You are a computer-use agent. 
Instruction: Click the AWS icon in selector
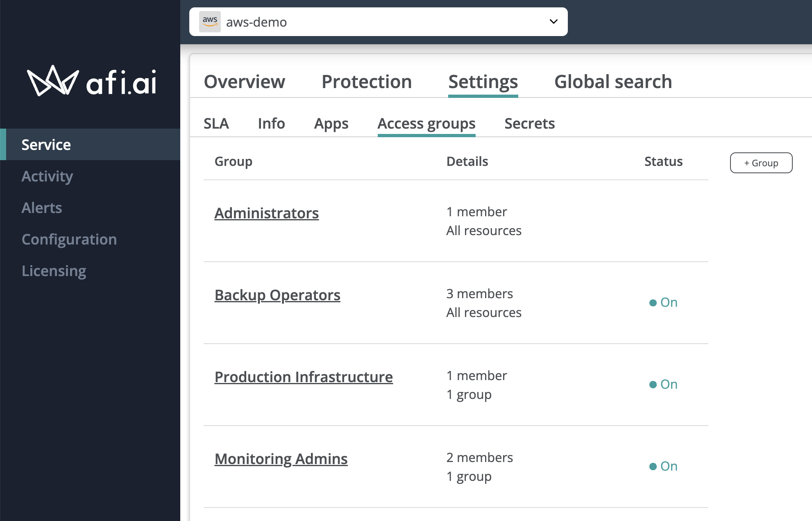[210, 22]
